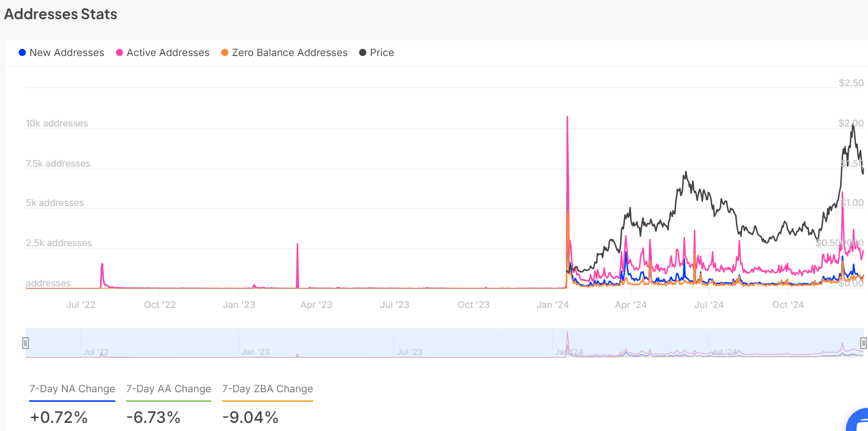Click the pink Active Addresses legend dot
Screen dimensions: 868x431
pyautogui.click(x=120, y=53)
